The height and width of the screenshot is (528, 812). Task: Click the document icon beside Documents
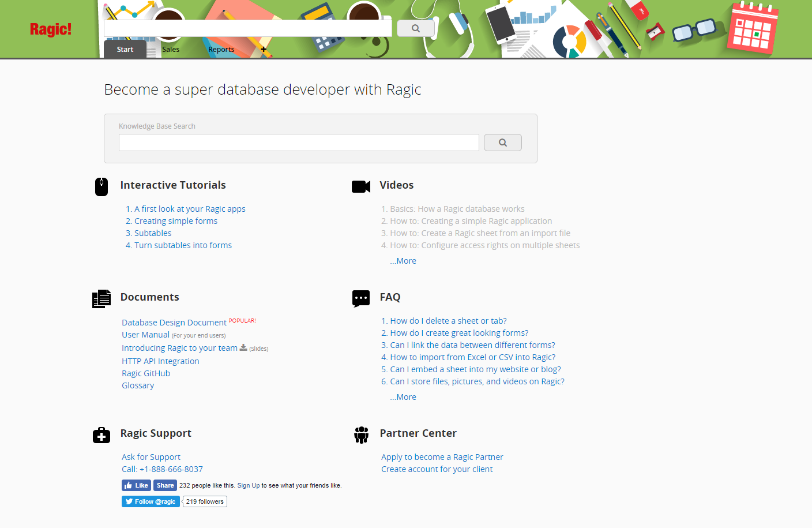point(101,298)
